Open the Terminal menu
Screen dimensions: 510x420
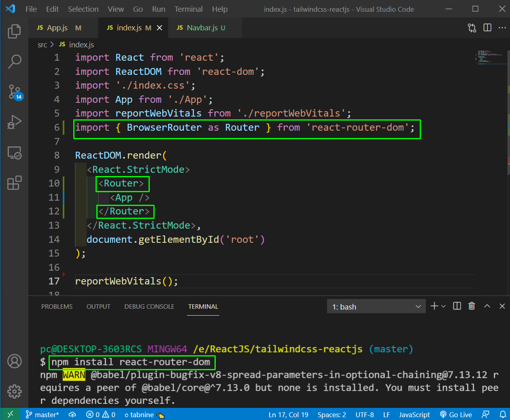click(x=189, y=9)
